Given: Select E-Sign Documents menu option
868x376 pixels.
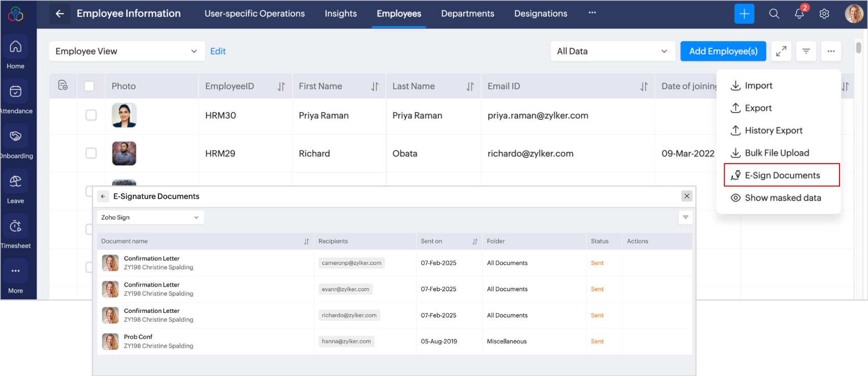Looking at the screenshot, I should coord(781,175).
